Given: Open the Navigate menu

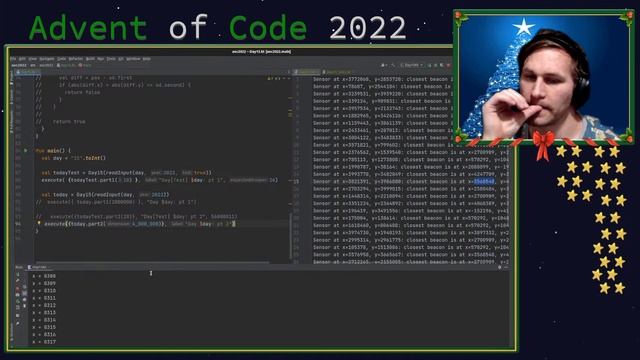Looking at the screenshot, I should tap(47, 59).
